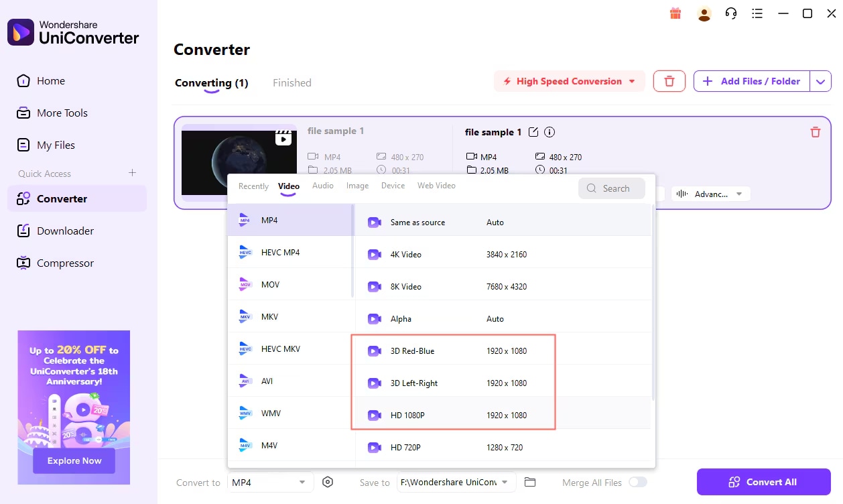Click the format Search field
This screenshot has height=504, width=843.
tap(612, 188)
